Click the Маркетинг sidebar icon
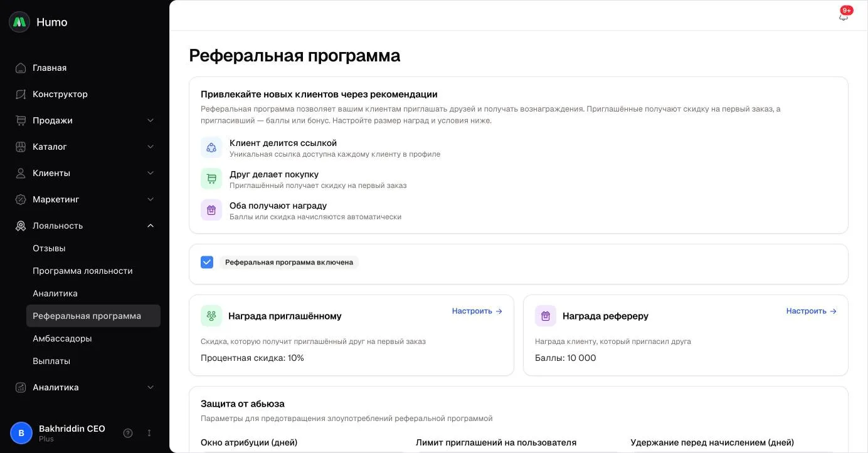Image resolution: width=868 pixels, height=453 pixels. [x=21, y=199]
